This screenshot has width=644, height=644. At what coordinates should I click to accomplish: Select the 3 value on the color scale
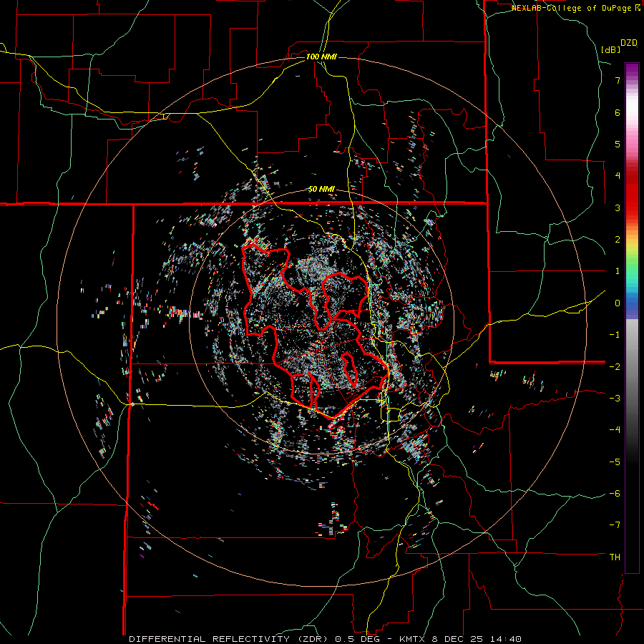point(618,208)
